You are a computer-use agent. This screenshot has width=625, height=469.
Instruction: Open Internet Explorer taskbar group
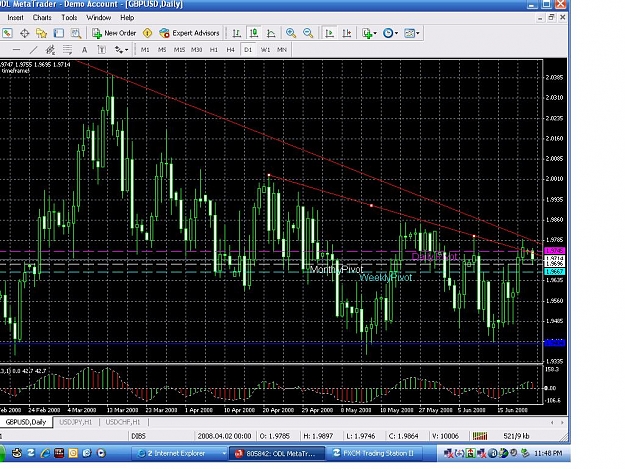pyautogui.click(x=180, y=453)
